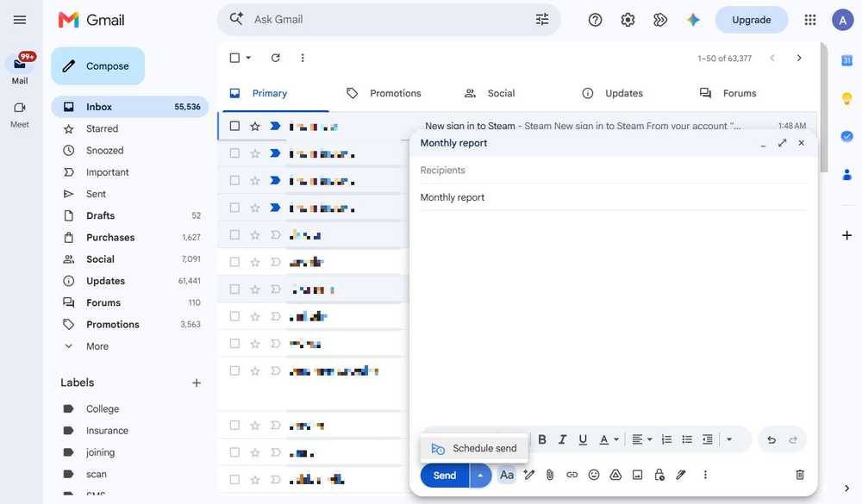Show search options in the Ask Gmail bar
Viewport: 862px width, 504px height.
pyautogui.click(x=542, y=20)
